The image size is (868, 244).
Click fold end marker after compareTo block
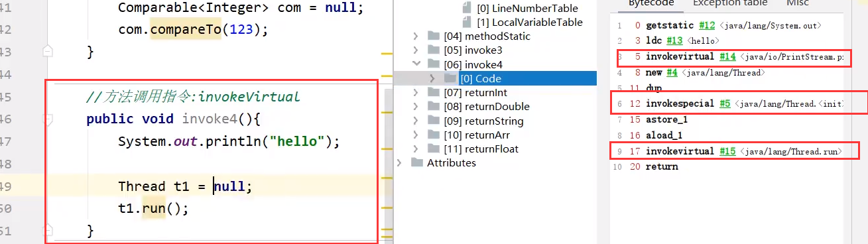tap(47, 50)
